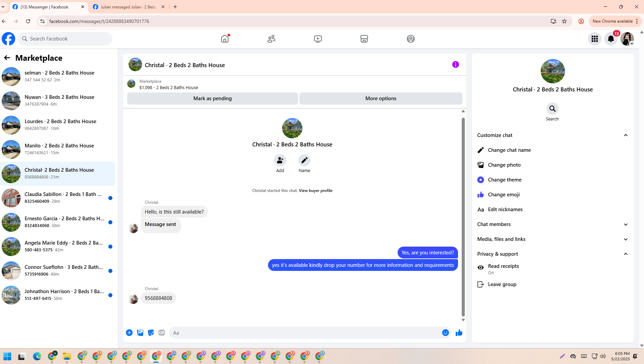Open the Chrome tab search dropdown
644x364 pixels.
tap(3, 7)
